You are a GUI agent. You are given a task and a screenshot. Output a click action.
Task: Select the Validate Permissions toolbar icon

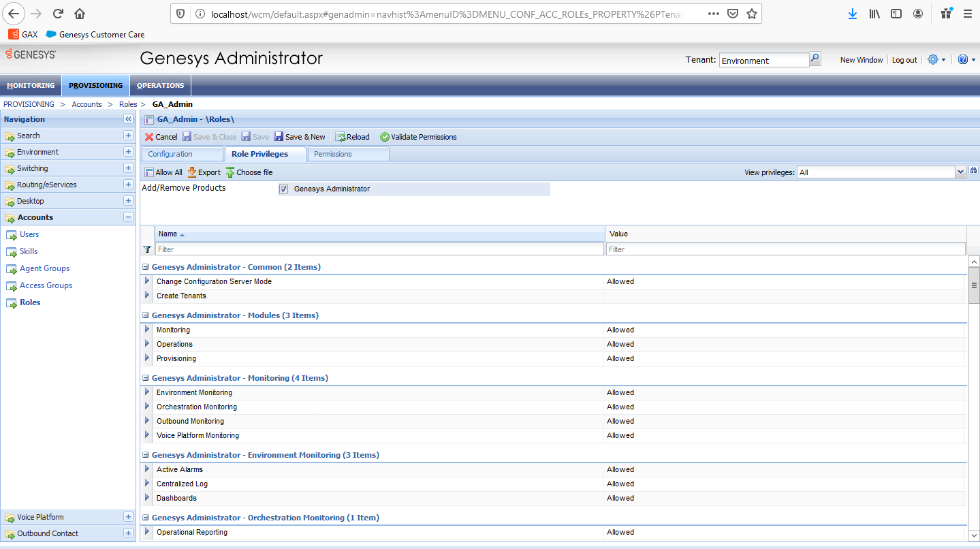[x=385, y=136]
